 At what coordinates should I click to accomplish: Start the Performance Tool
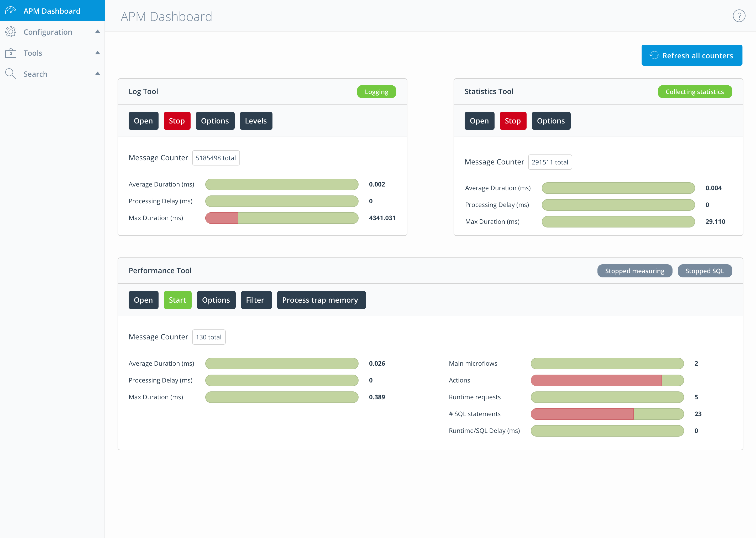pyautogui.click(x=177, y=300)
